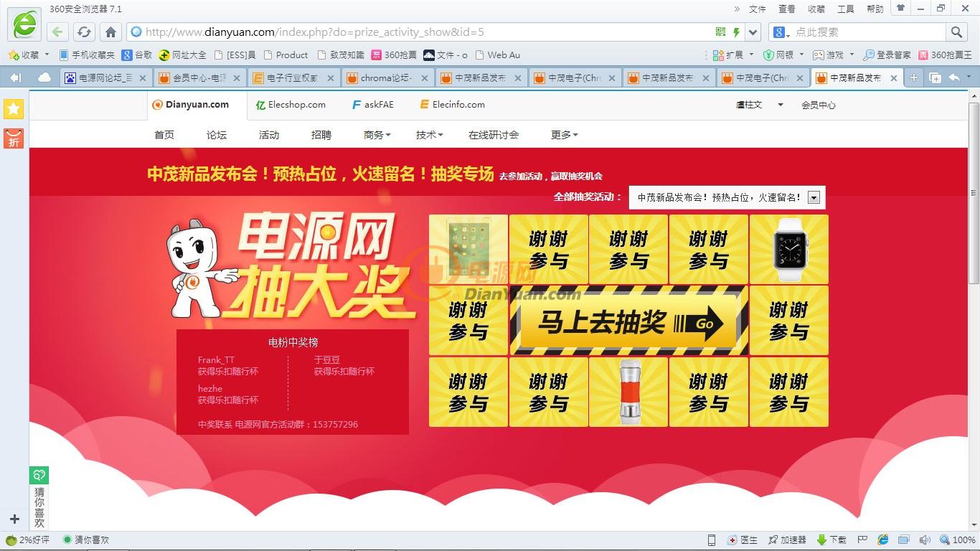980x551 pixels.
Task: Toggle the sound mute speaker icon
Action: (925, 540)
